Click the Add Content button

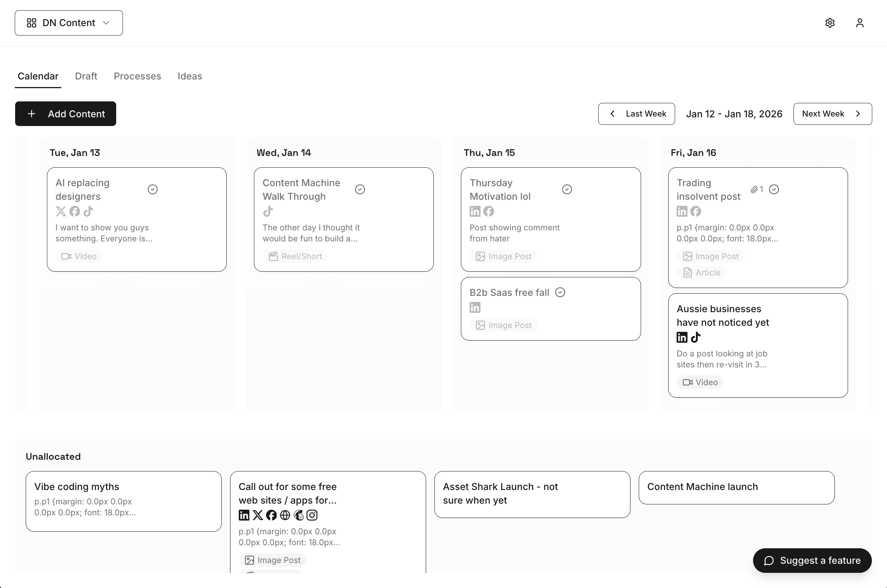65,114
